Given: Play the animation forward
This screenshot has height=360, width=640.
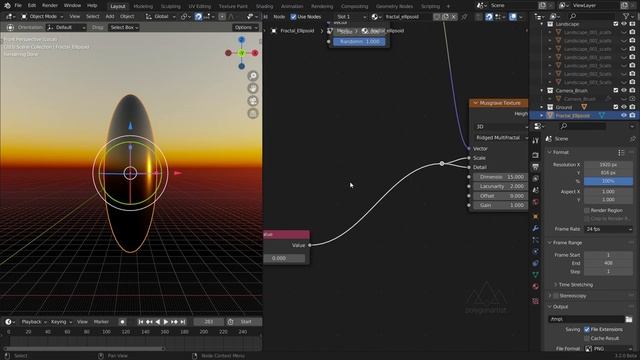Looking at the screenshot, I should [166, 322].
